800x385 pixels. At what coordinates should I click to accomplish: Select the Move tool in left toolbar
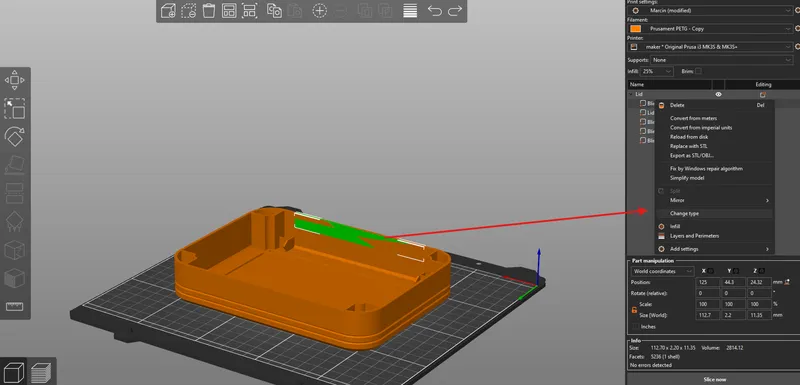[15, 80]
